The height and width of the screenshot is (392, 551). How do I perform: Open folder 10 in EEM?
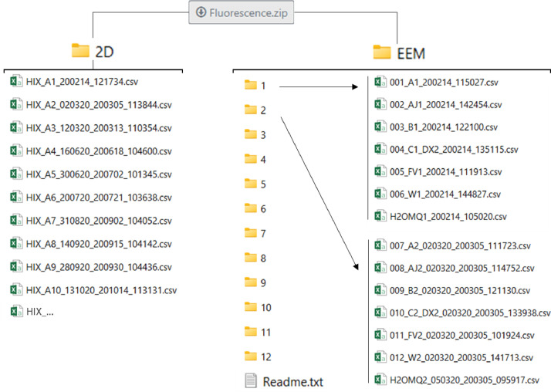click(x=258, y=307)
